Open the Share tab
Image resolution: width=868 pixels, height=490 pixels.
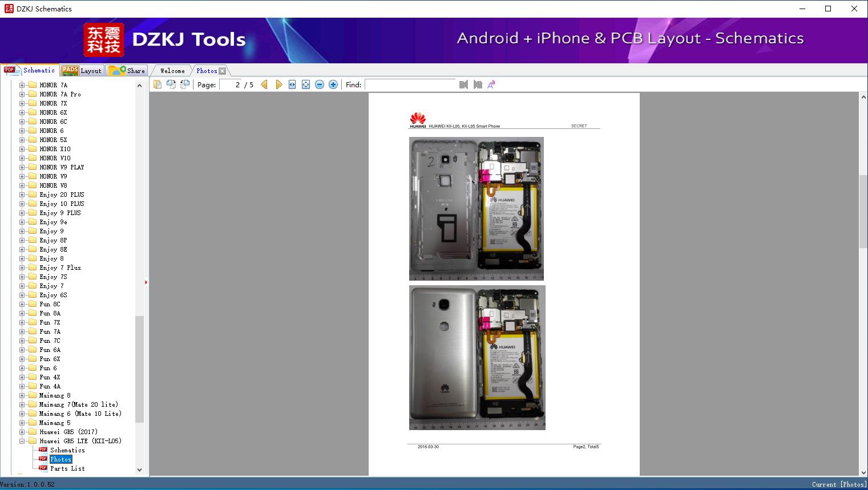[127, 71]
